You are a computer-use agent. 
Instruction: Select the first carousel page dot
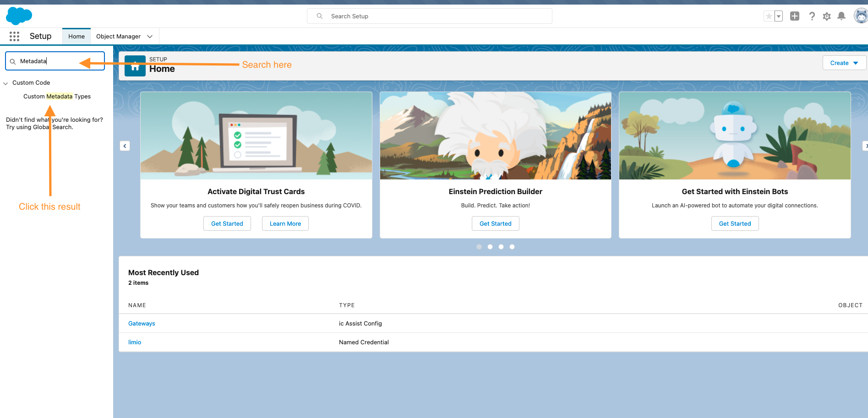[x=479, y=247]
